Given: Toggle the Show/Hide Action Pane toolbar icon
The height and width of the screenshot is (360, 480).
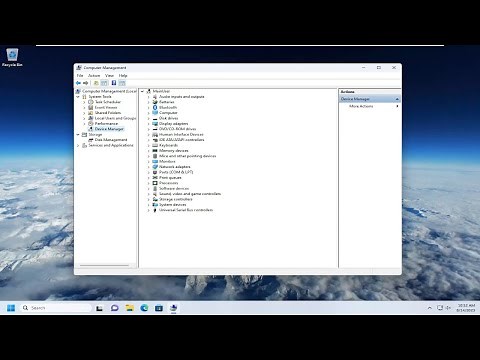Looking at the screenshot, I should point(122,83).
